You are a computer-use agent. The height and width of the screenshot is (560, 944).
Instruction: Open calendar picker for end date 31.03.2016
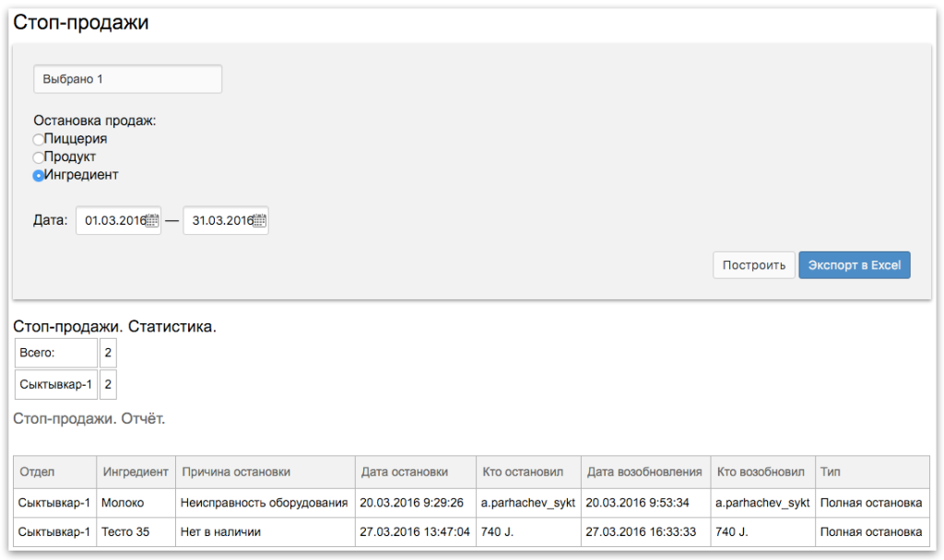click(x=259, y=221)
